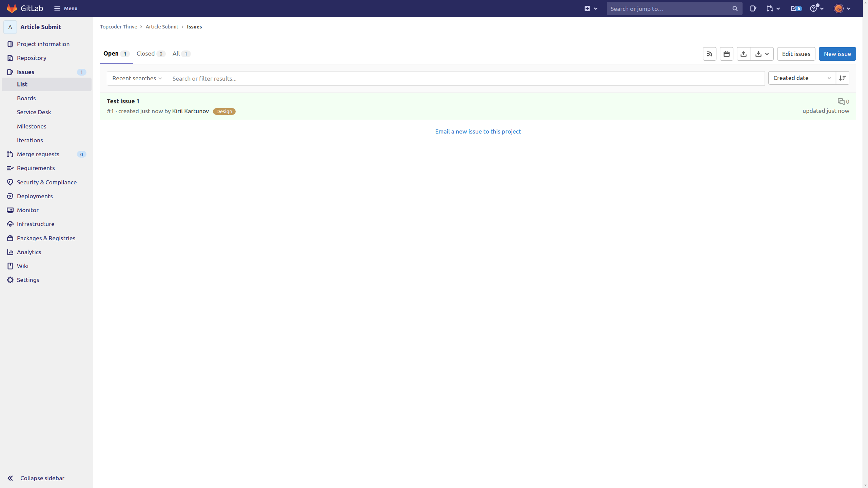Focus the Search or filter results field
The image size is (868, 488).
pyautogui.click(x=465, y=78)
